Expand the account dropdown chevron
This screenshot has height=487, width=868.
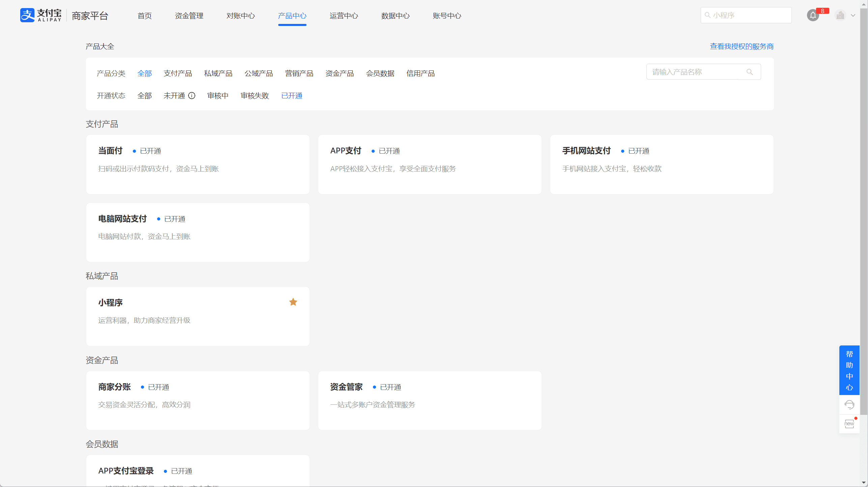tap(853, 16)
